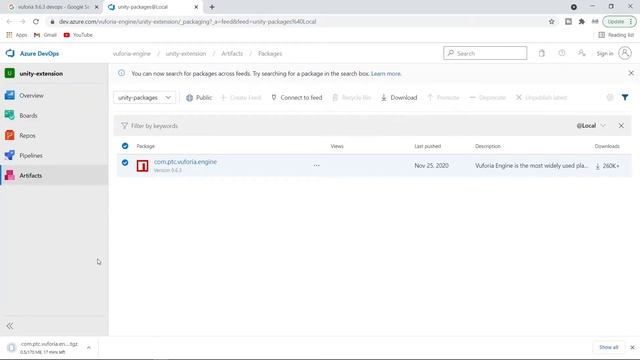Reload the page
The width and height of the screenshot is (640, 360).
pos(36,22)
